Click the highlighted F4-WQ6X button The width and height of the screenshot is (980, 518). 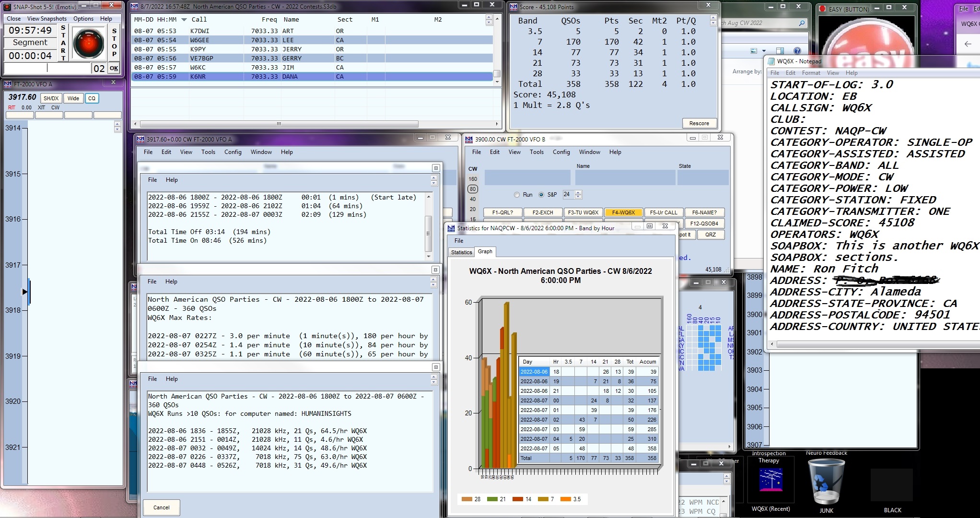point(623,212)
